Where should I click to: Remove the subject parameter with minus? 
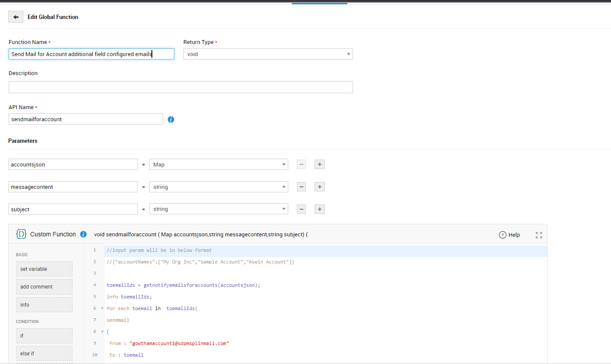[x=302, y=209]
